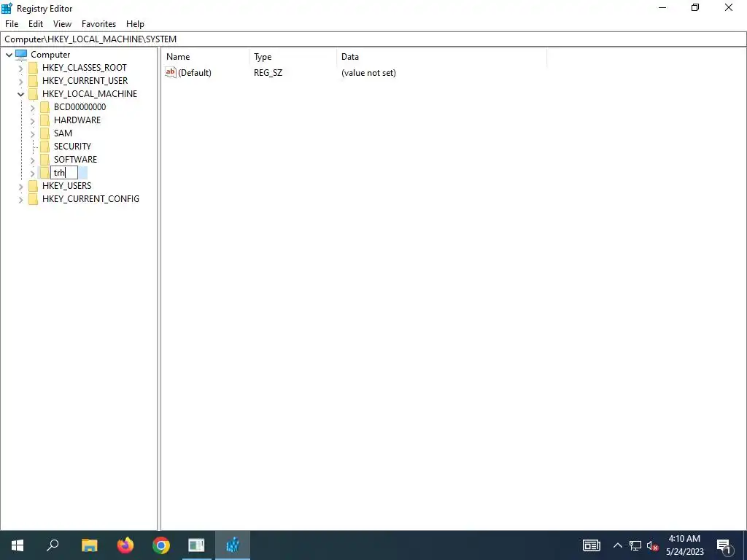Select the SOFTWARE key label
Image resolution: width=747 pixels, height=560 pixels.
click(x=75, y=160)
